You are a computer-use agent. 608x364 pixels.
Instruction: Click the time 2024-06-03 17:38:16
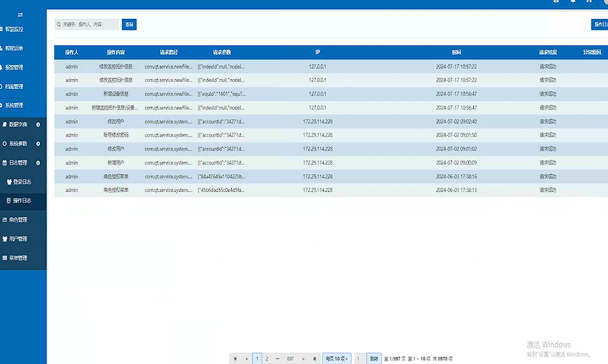pyautogui.click(x=456, y=176)
